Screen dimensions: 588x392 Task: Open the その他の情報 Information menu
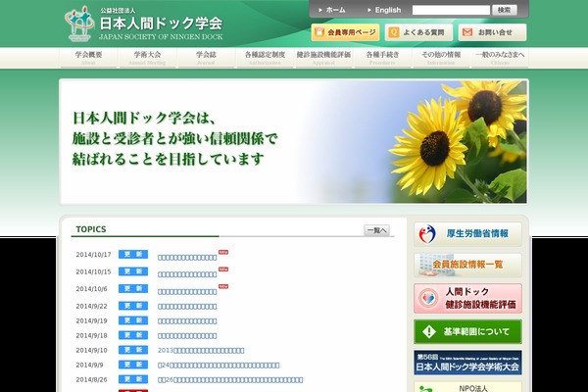441,58
